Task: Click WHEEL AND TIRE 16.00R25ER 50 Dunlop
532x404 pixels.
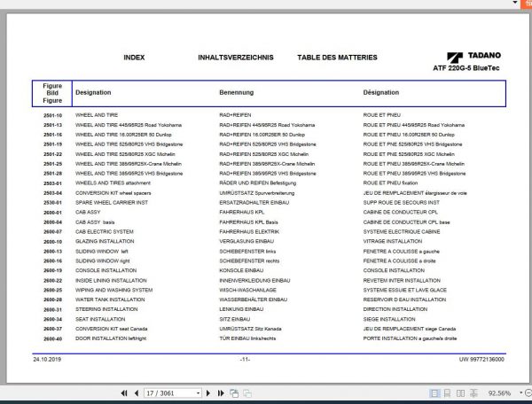Action: [123, 135]
